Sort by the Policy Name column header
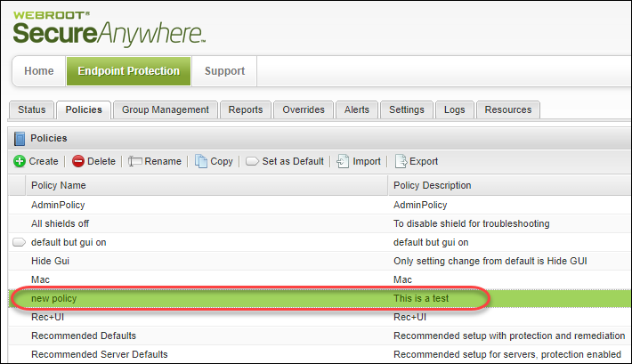The width and height of the screenshot is (632, 364). pyautogui.click(x=207, y=185)
